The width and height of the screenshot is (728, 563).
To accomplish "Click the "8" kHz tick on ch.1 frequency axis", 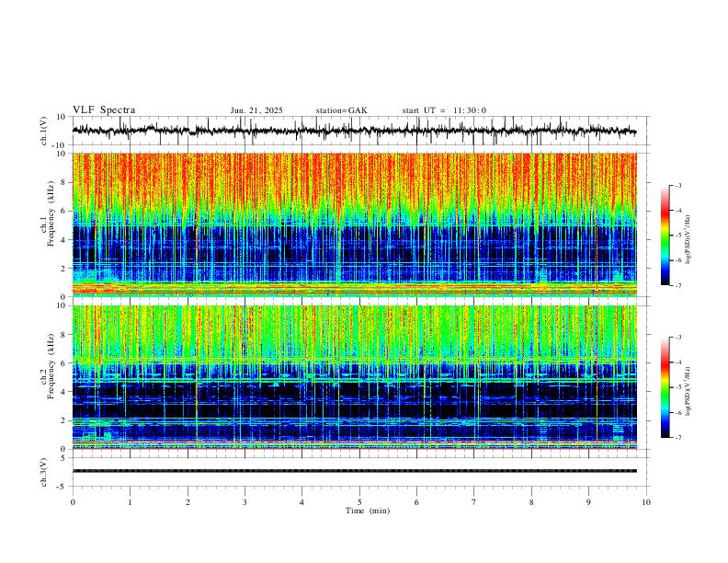I will pos(64,182).
